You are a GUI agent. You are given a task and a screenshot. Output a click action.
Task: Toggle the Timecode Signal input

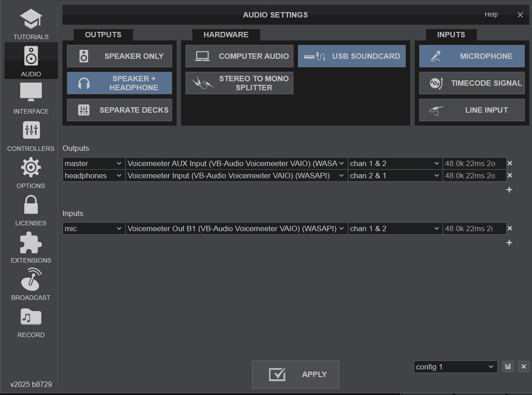[472, 83]
